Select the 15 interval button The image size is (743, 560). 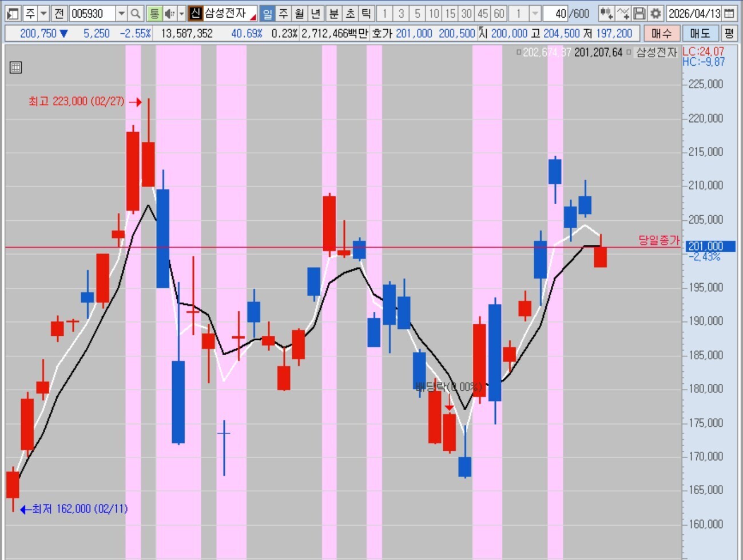pyautogui.click(x=450, y=13)
